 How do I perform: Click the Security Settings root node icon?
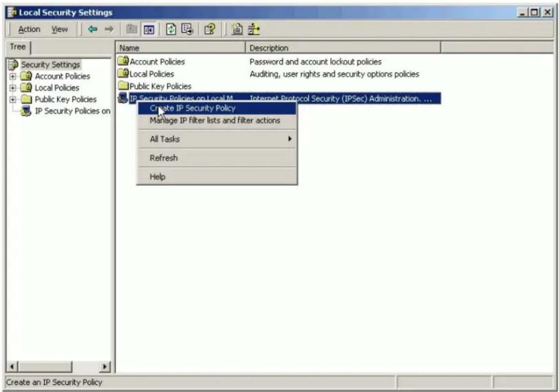click(13, 65)
